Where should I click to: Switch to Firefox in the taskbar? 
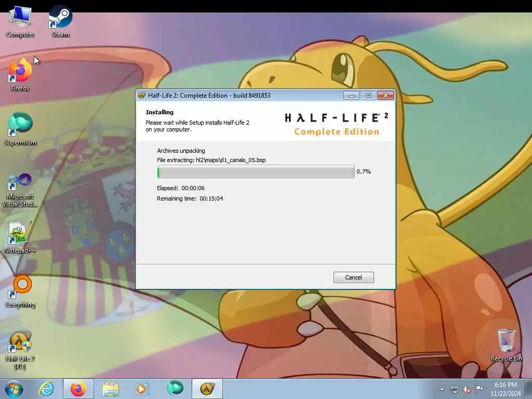point(78,389)
